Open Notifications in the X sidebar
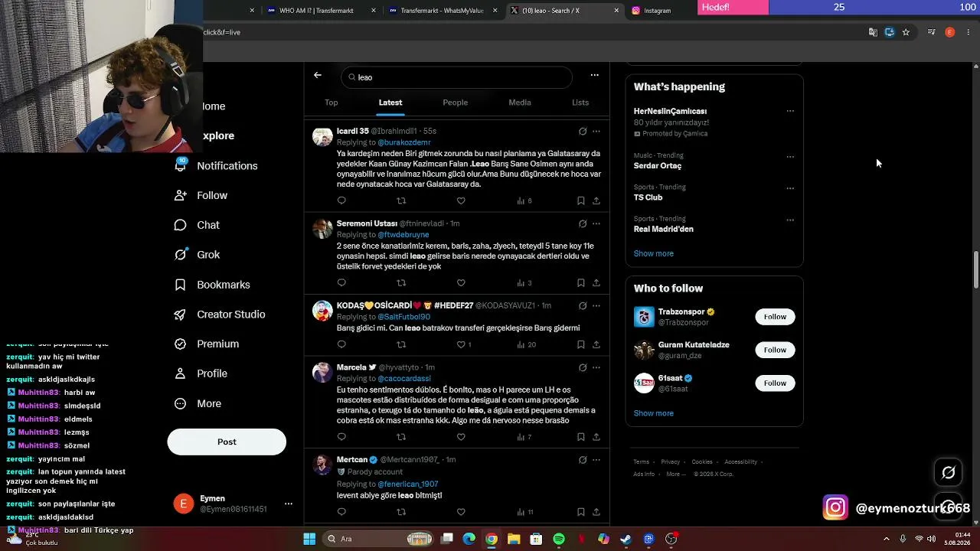Viewport: 980px width, 551px height. (x=217, y=166)
